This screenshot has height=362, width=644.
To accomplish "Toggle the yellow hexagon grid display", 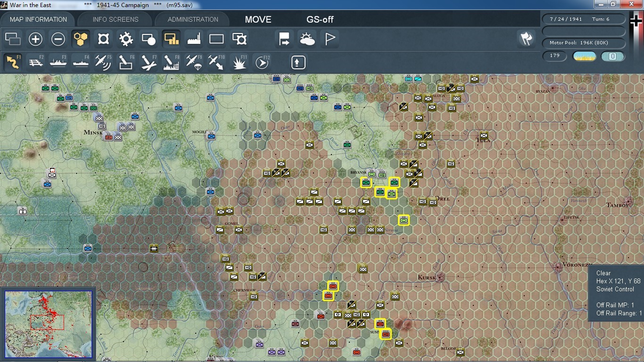I will pos(81,39).
